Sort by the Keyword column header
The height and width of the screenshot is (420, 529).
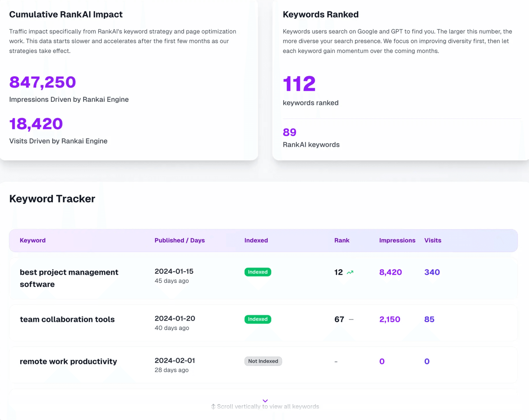point(33,240)
